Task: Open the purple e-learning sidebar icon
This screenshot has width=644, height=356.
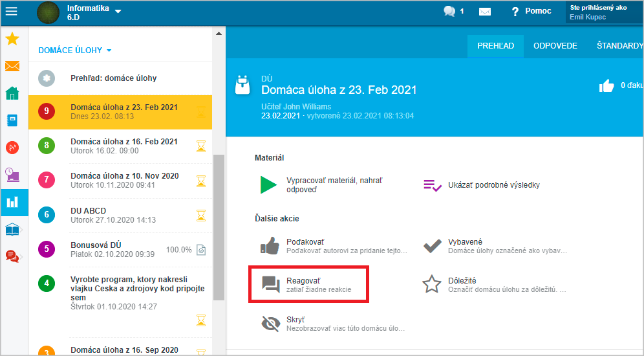Action: [x=12, y=175]
